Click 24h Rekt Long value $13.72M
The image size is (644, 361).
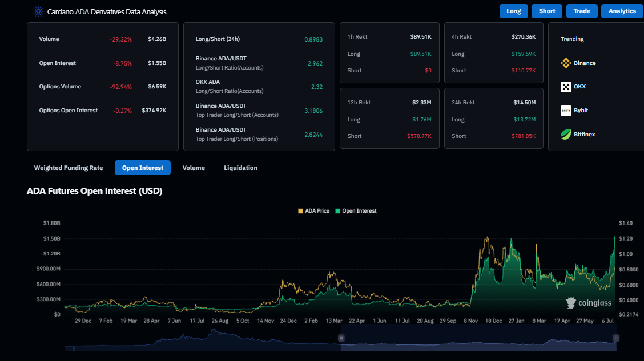click(x=525, y=120)
